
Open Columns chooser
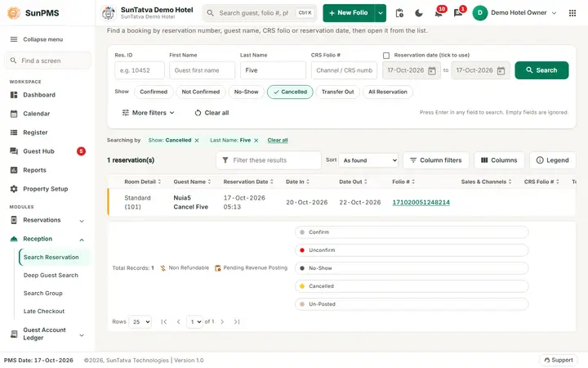tap(499, 160)
